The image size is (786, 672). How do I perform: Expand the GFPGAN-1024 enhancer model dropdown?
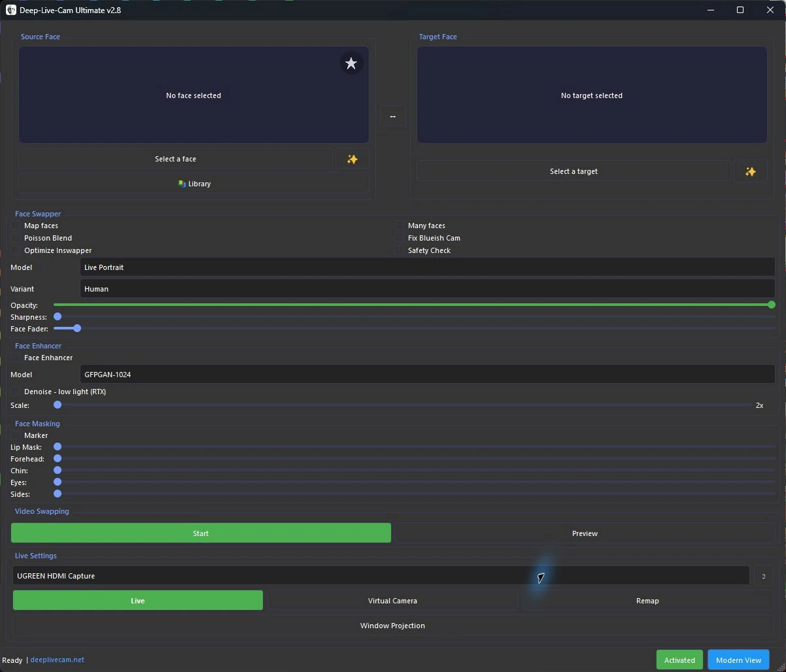coord(428,375)
